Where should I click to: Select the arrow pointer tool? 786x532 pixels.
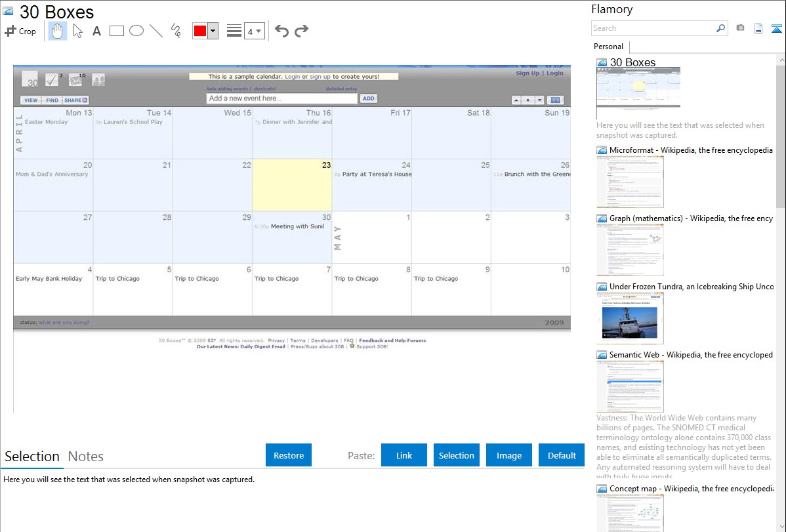click(77, 31)
